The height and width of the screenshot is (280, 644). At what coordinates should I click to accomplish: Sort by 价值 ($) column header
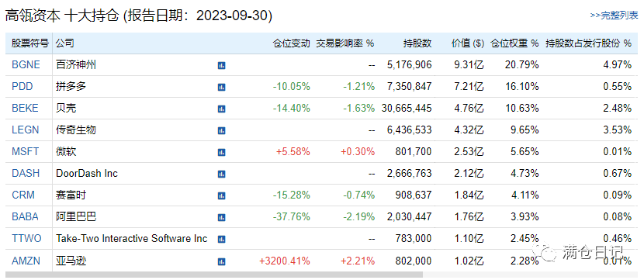467,43
